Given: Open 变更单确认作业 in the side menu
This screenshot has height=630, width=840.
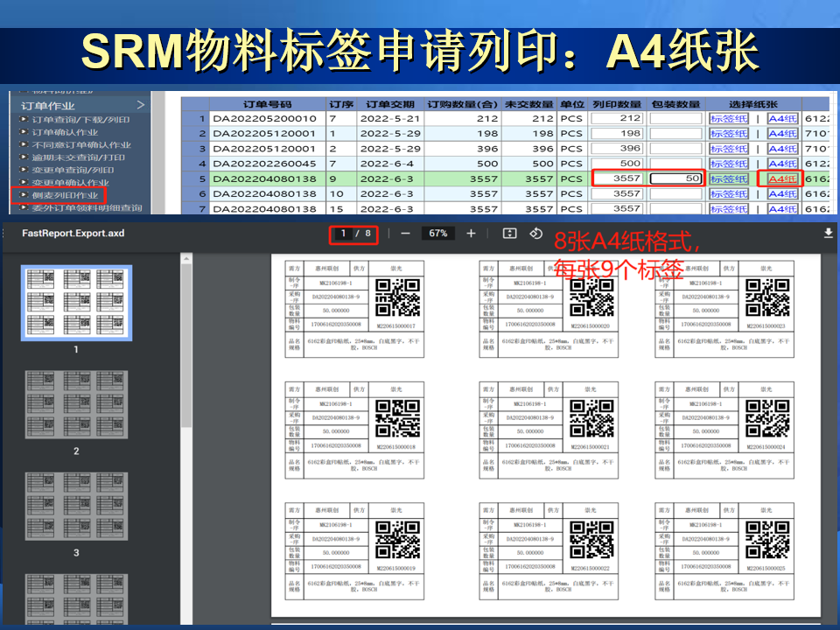Looking at the screenshot, I should [x=70, y=183].
